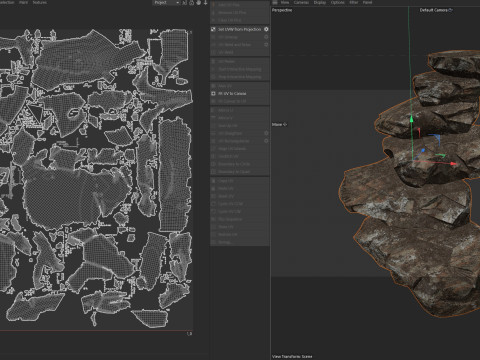Click the gear icon beside Project dropdown
The height and width of the screenshot is (360, 480).
(x=198, y=3)
